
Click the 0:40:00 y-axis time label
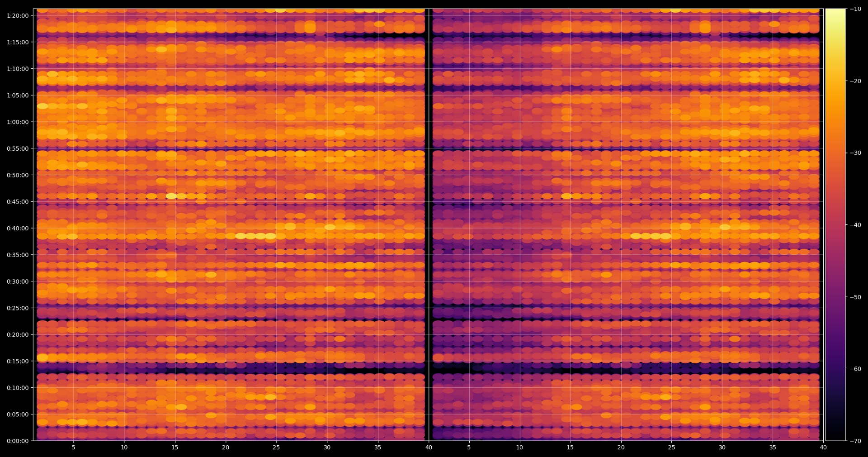18,228
